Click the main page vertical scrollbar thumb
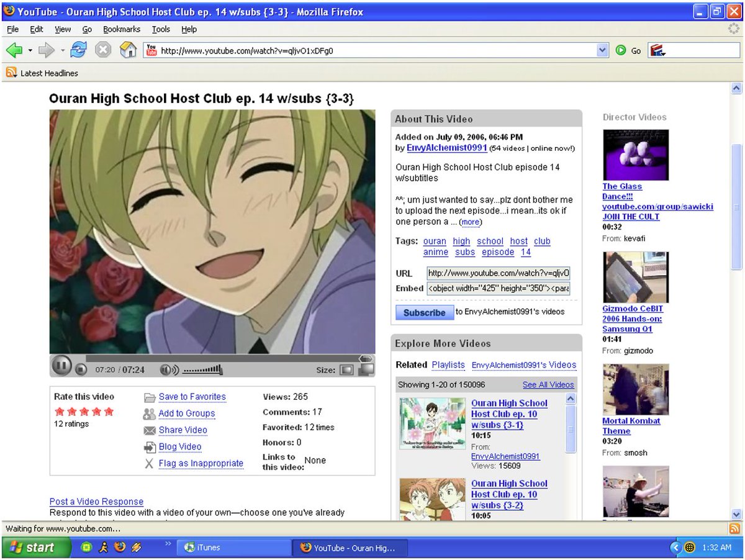The width and height of the screenshot is (745, 560). pyautogui.click(x=737, y=207)
